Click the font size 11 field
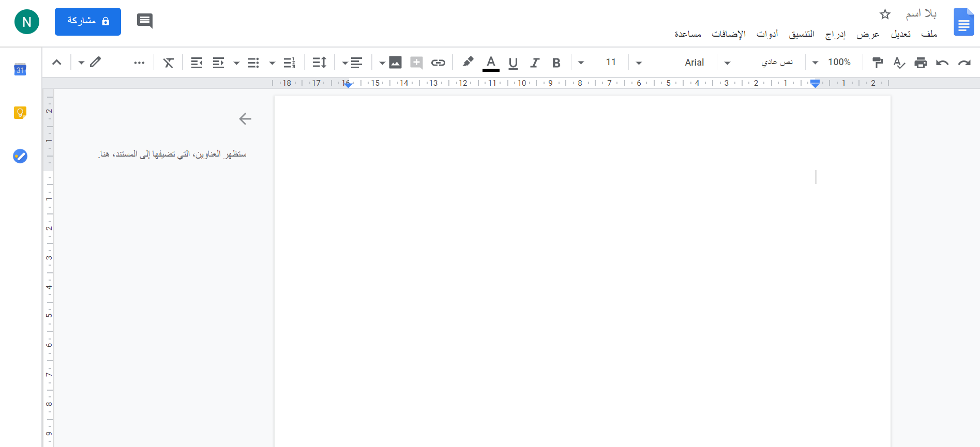 tap(611, 62)
